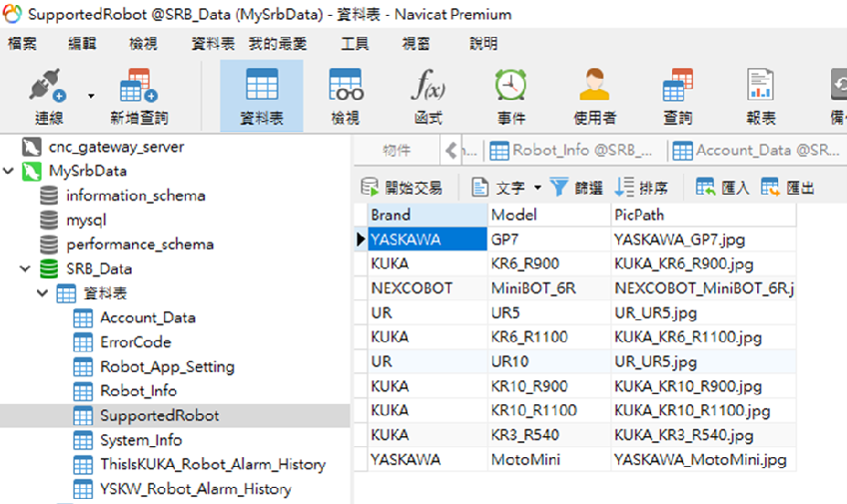Click the Import (匯入) button
Screen dimensions: 847x504
[722, 188]
